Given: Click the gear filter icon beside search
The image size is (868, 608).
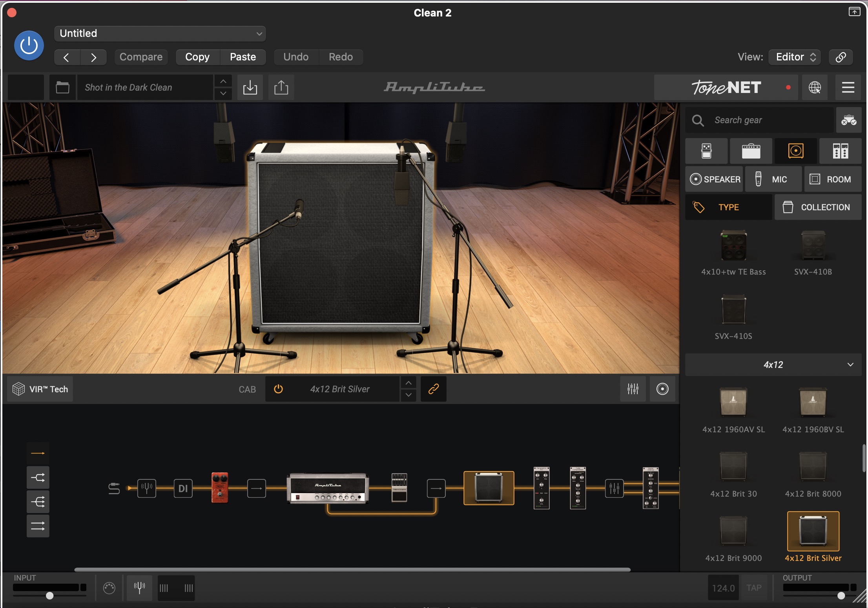Looking at the screenshot, I should 849,120.
